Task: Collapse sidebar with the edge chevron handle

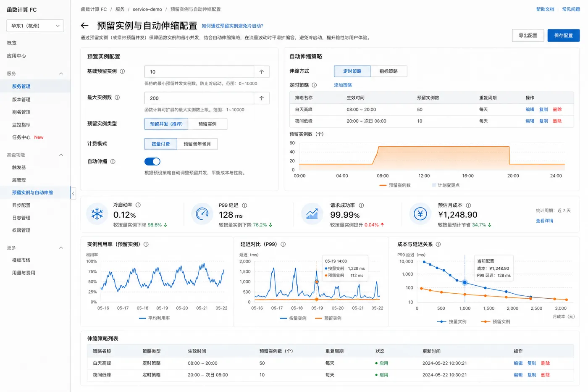Action: pos(73,193)
